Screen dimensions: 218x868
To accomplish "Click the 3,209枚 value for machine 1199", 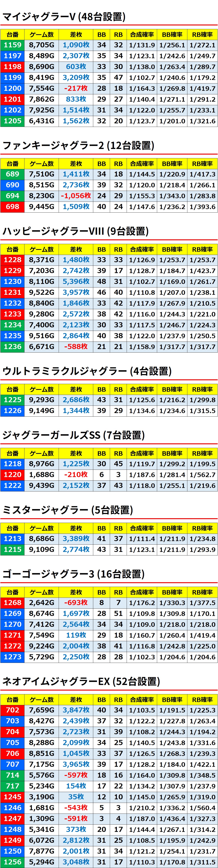I will click(x=76, y=77).
